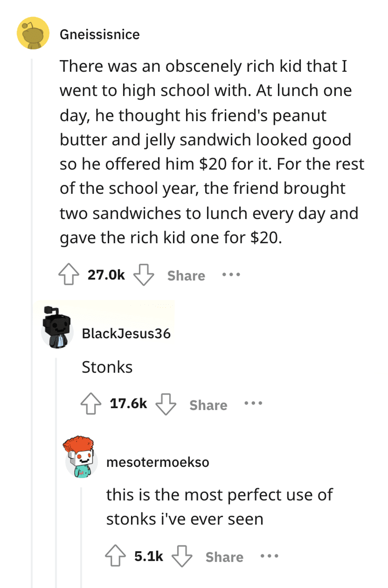Share the Gneissisnice comment
The width and height of the screenshot is (388, 588).
[x=186, y=276]
